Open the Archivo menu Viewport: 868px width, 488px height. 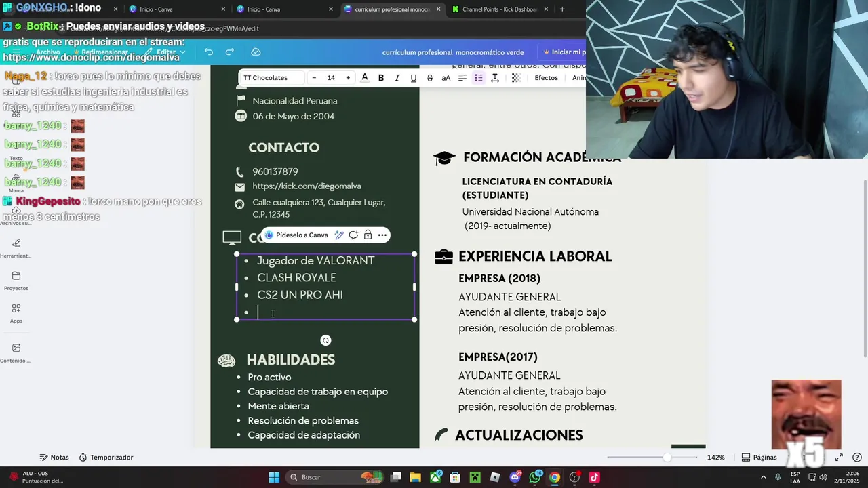coord(48,52)
